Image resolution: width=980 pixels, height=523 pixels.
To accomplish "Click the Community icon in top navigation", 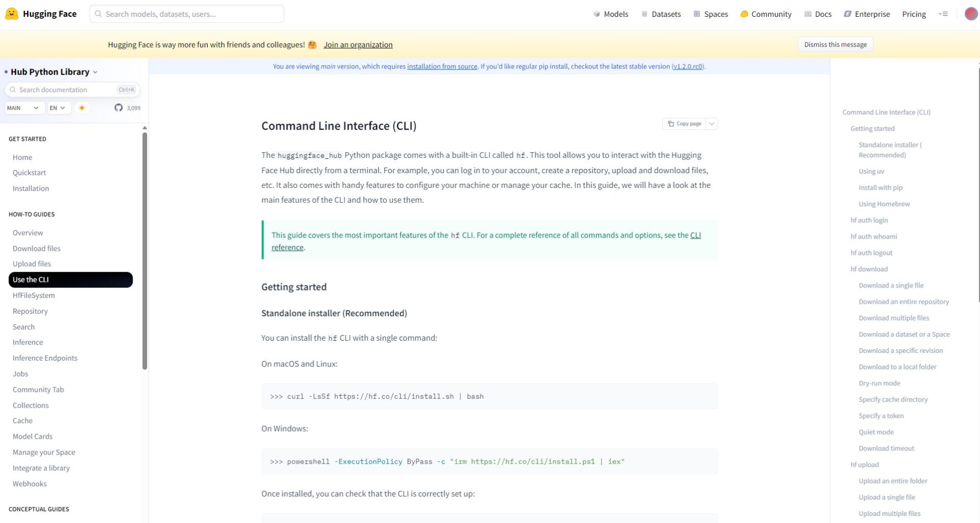I will 744,14.
